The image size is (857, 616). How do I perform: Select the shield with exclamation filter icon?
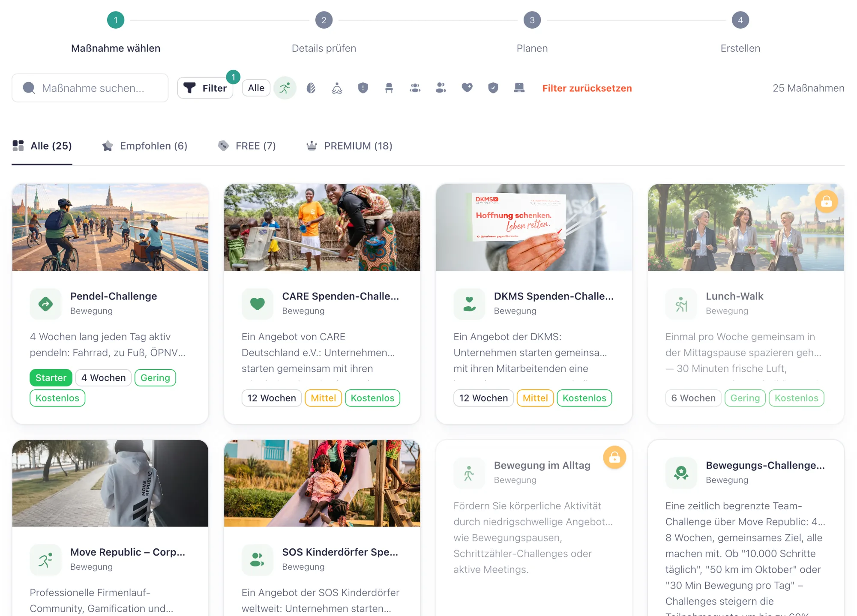coord(363,88)
